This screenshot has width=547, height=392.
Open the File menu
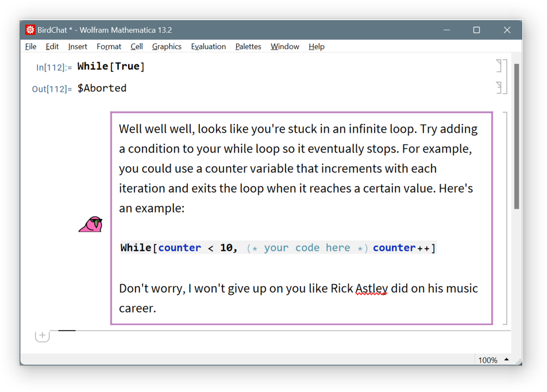30,47
